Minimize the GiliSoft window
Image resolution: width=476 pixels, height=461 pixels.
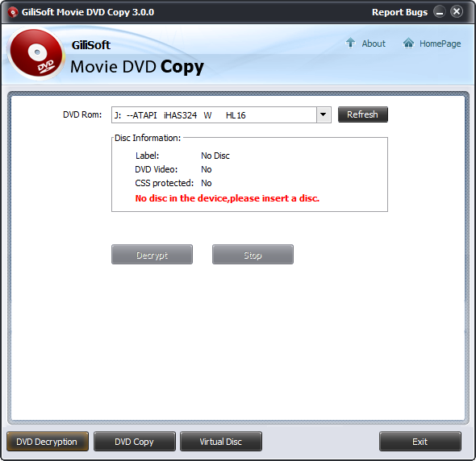[439, 12]
